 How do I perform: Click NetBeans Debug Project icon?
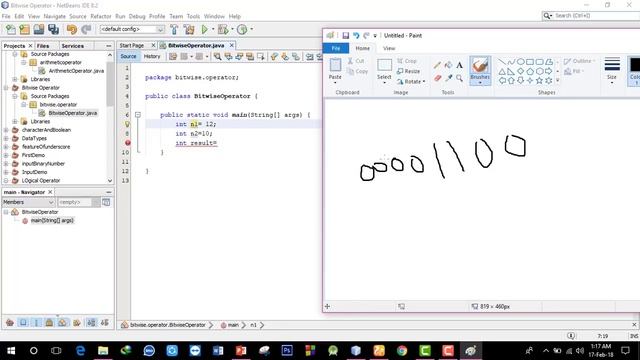pos(223,29)
